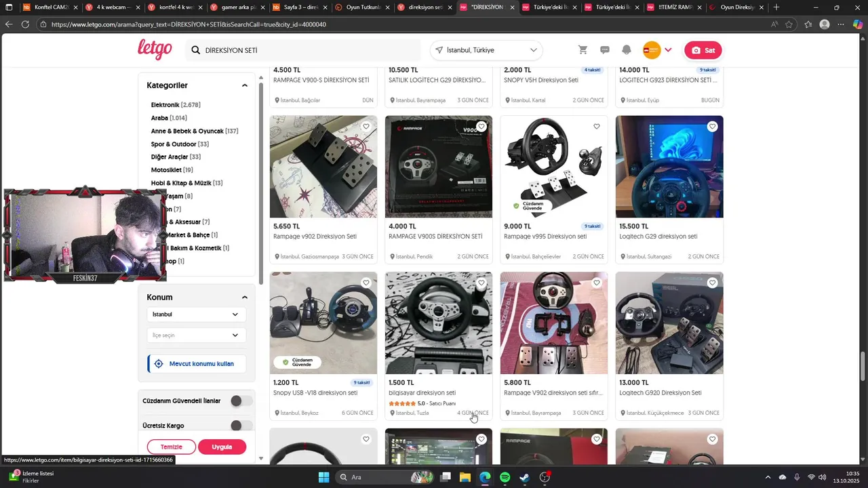Viewport: 868px width, 488px height.
Task: Open the notifications bell icon
Action: point(627,50)
